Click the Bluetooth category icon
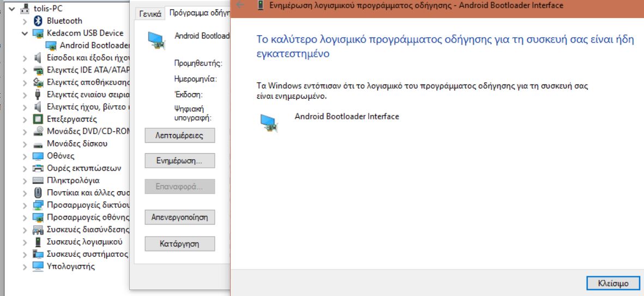This screenshot has width=644, height=296. tap(38, 21)
